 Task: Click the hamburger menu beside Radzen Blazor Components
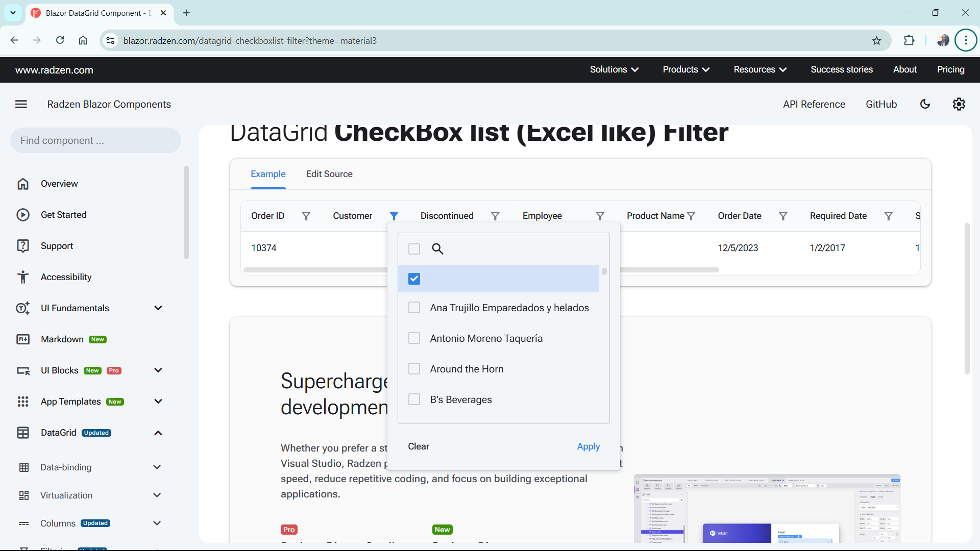coord(21,104)
